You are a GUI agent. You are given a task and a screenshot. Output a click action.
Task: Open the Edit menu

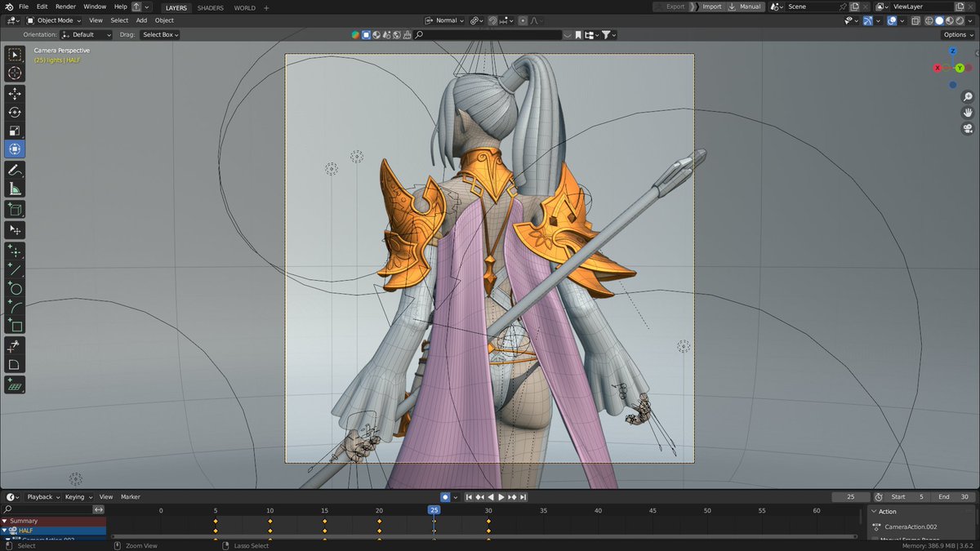(x=42, y=7)
